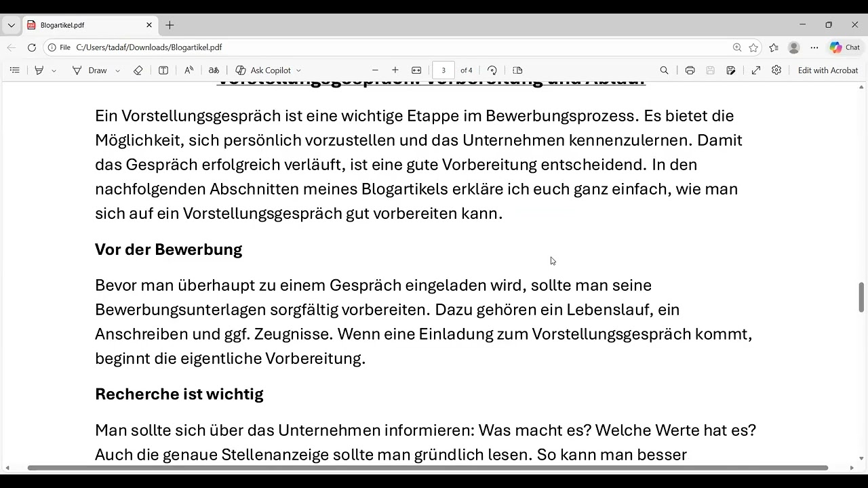Image resolution: width=868 pixels, height=488 pixels.
Task: Open PDF viewer settings gear
Action: pos(776,70)
